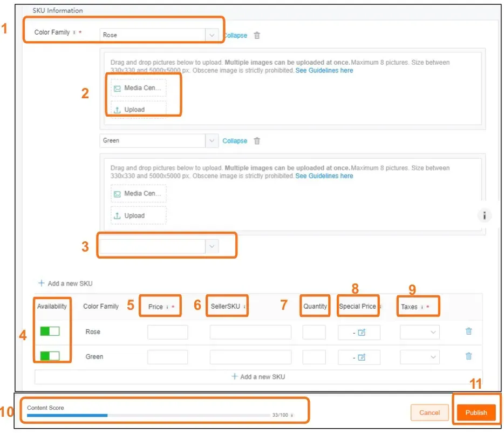Click the info icon next to Color Family label

coord(74,32)
